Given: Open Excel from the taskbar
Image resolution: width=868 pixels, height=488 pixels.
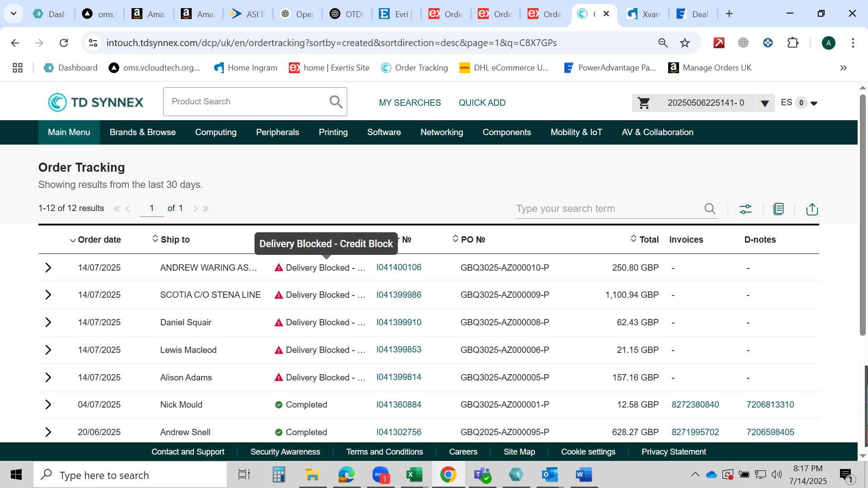Looking at the screenshot, I should (x=414, y=474).
